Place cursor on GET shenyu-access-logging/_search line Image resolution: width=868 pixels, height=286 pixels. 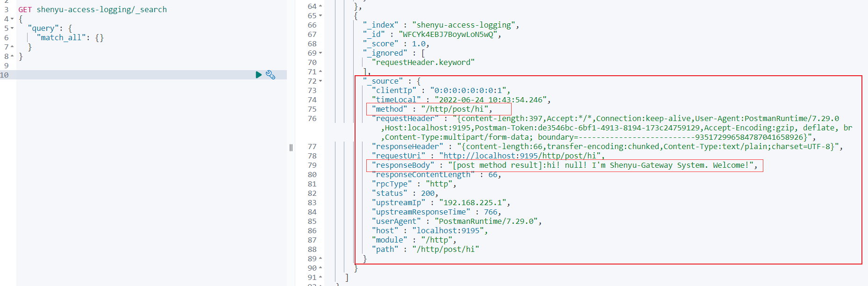[92, 10]
